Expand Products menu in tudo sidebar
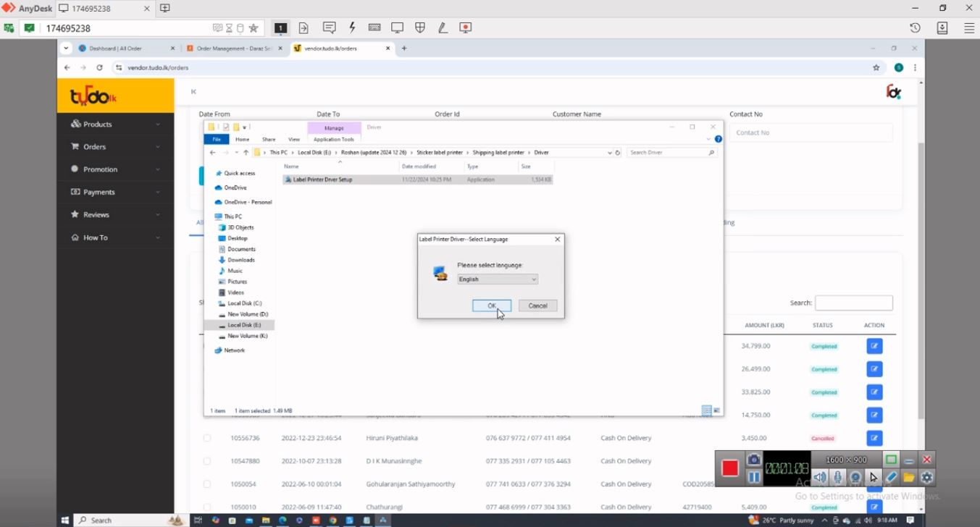This screenshot has width=980, height=527. click(116, 124)
